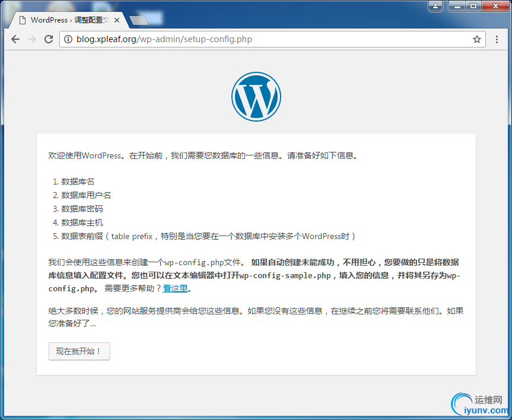Open the Chrome three-dot menu

point(497,40)
